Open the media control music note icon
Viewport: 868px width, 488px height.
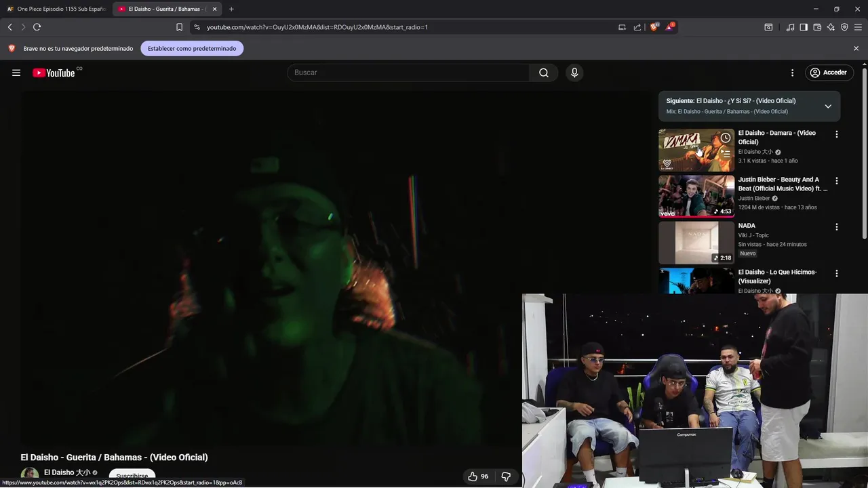(x=790, y=27)
